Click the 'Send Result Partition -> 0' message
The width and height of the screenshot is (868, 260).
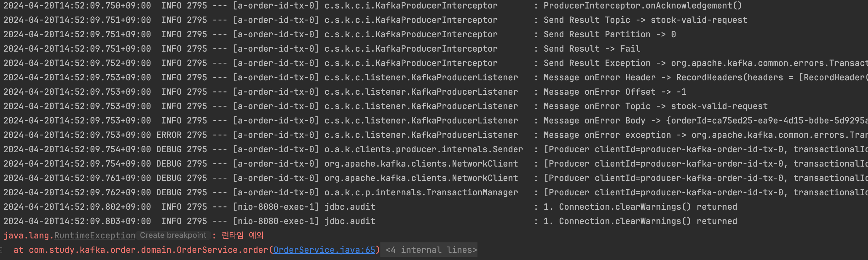(x=609, y=34)
